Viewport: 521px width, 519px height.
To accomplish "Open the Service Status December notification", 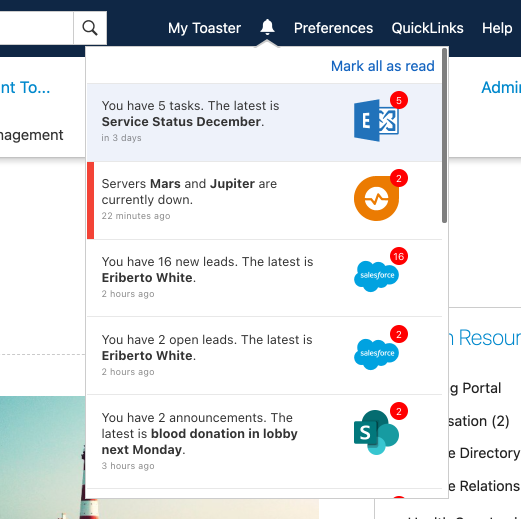I will pos(264,122).
